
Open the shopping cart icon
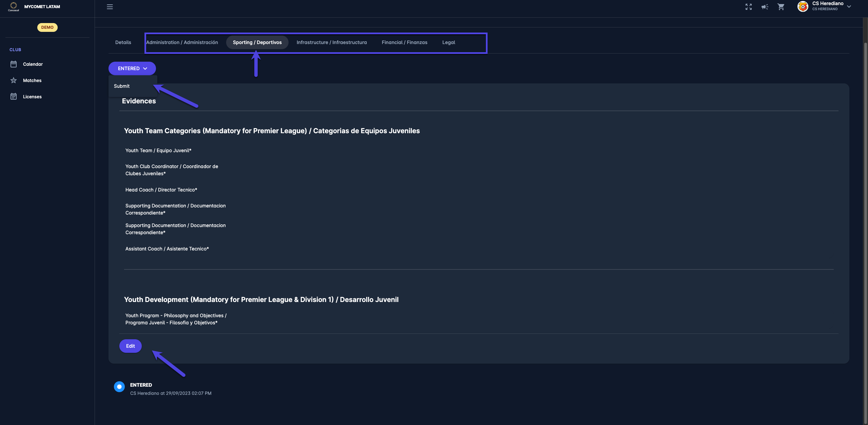781,7
